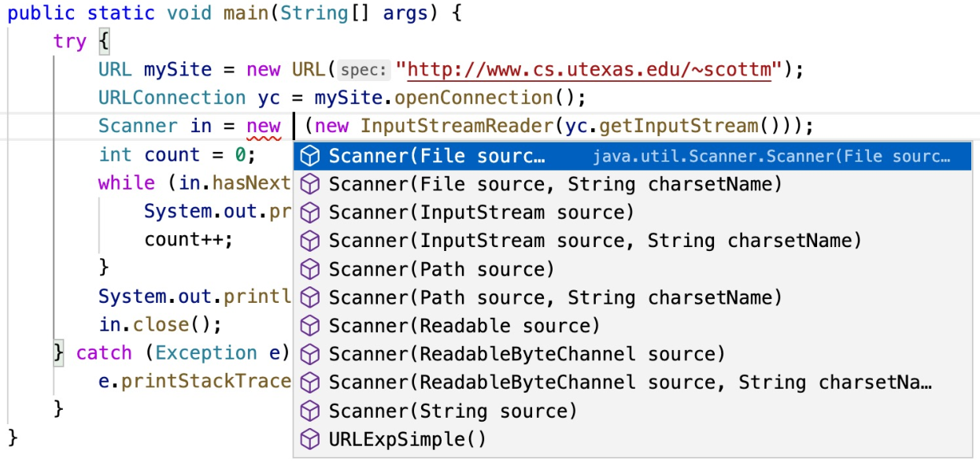
Task: Open the http://www.cs.utexas.edu/~scottm URL string
Action: coord(590,70)
